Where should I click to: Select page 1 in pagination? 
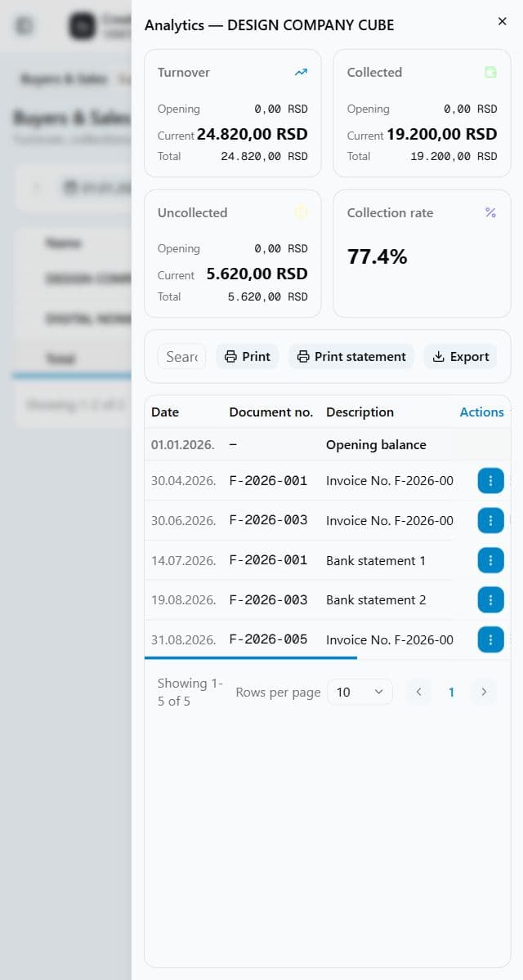tap(451, 692)
